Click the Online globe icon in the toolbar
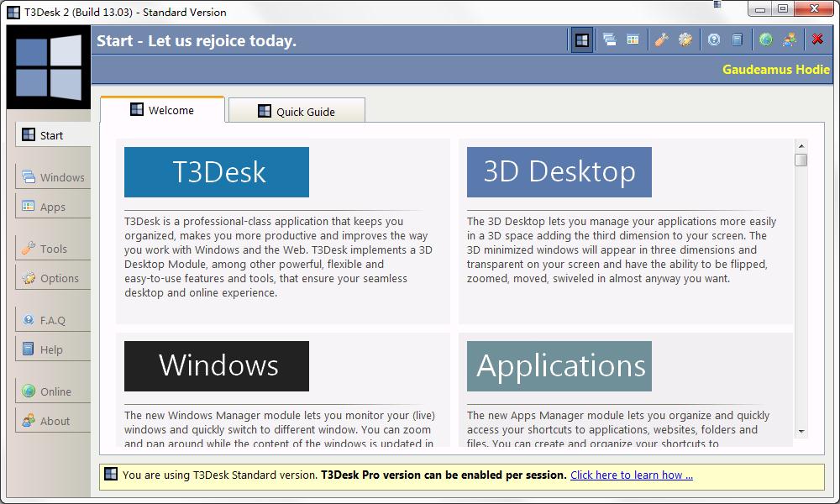 click(766, 39)
